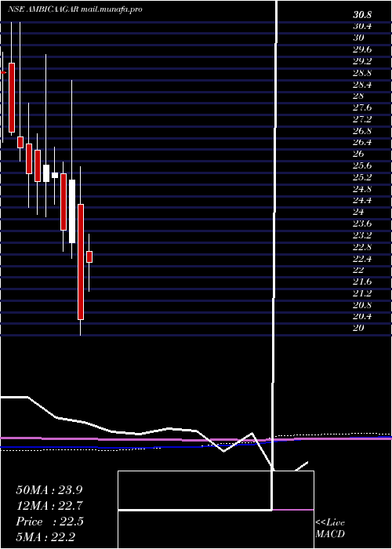This screenshot has height=549, width=392.
Task: Click the 30 price axis label
Action: point(359,38)
